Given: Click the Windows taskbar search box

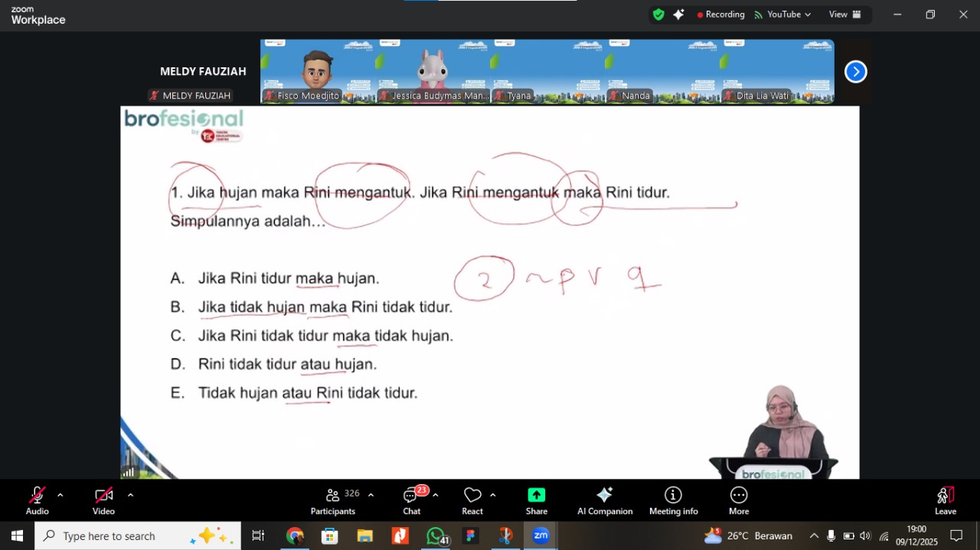Looking at the screenshot, I should (x=138, y=536).
